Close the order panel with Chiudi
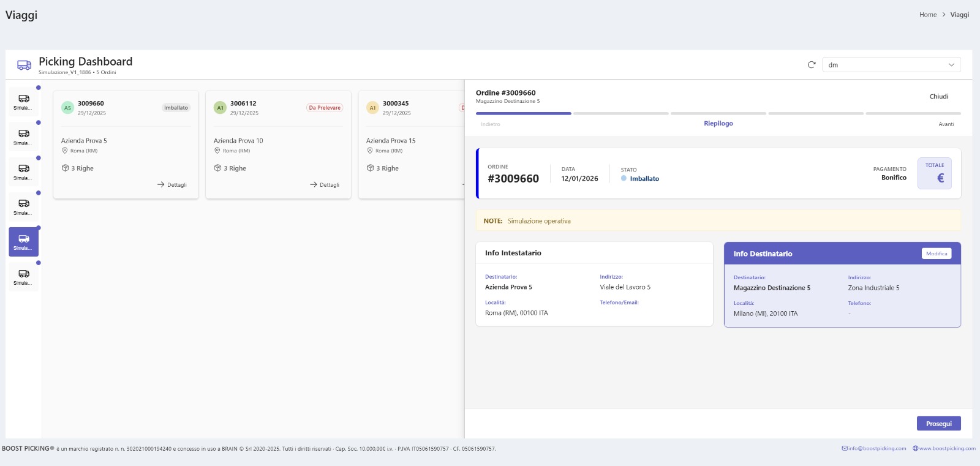The width and height of the screenshot is (980, 466). point(938,97)
